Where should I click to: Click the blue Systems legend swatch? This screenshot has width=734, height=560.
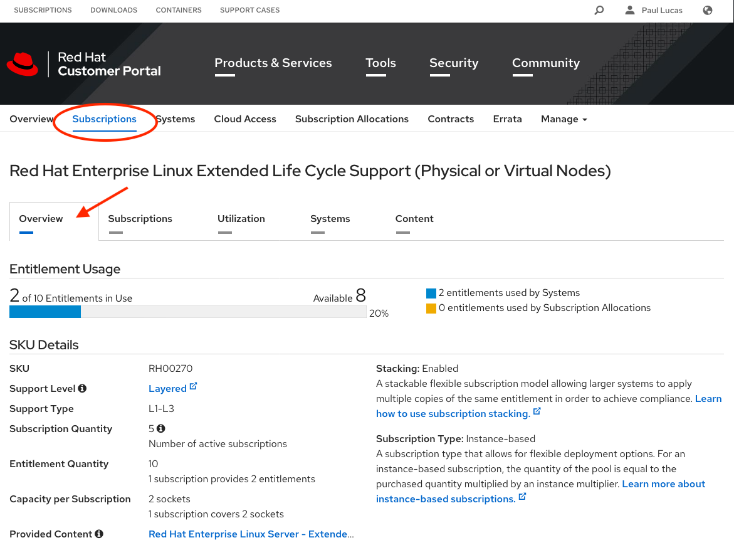431,293
